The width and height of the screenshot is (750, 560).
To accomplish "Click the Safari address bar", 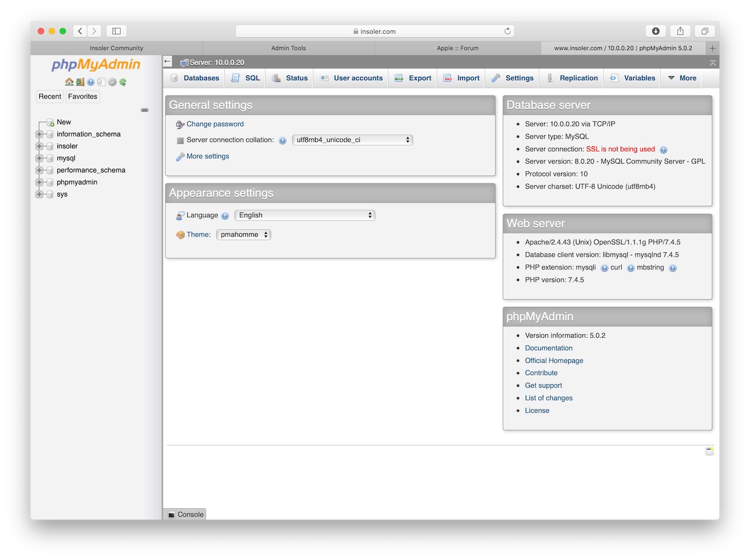I will point(374,31).
